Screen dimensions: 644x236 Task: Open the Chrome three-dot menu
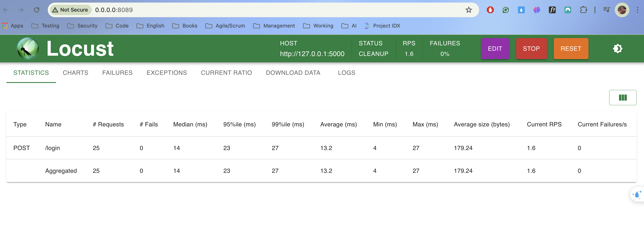pyautogui.click(x=637, y=10)
